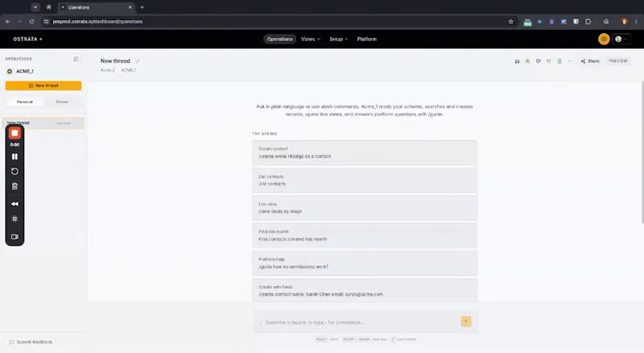Open the user avatar dropdown
Viewport: 644px width, 353px height.
621,39
